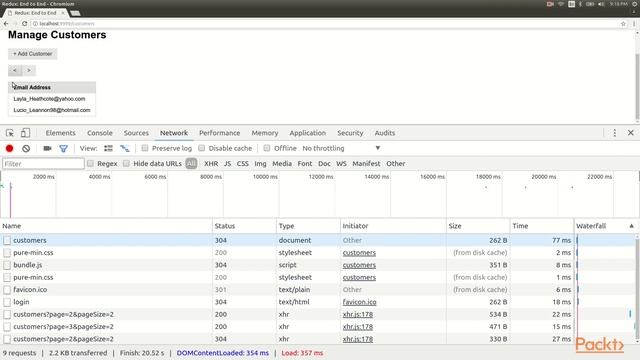Go to next customers page
The height and width of the screenshot is (360, 640).
(29, 71)
